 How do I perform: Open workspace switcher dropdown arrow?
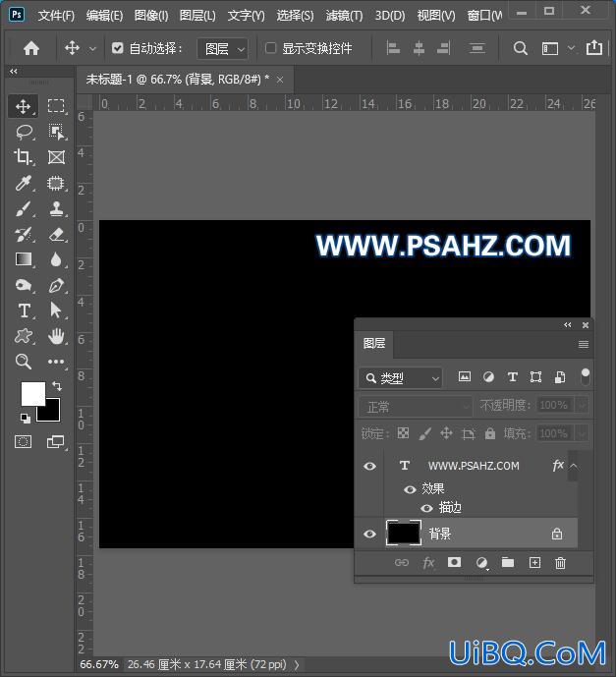point(571,48)
